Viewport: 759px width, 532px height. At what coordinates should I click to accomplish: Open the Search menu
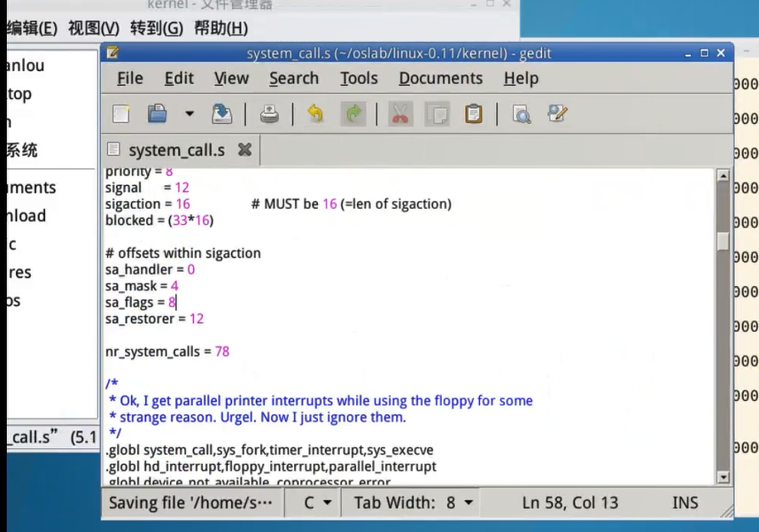click(x=293, y=78)
